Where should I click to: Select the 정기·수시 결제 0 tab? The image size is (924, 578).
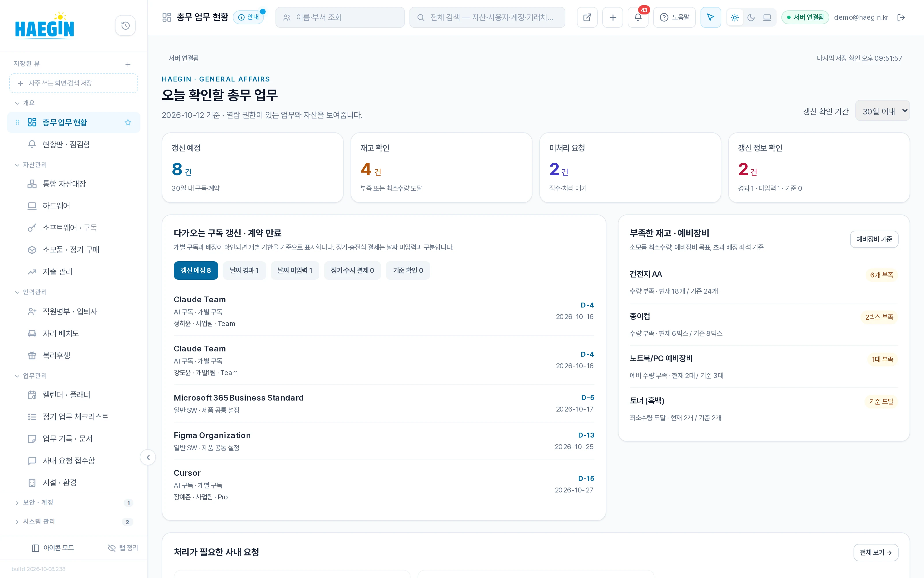pyautogui.click(x=352, y=270)
